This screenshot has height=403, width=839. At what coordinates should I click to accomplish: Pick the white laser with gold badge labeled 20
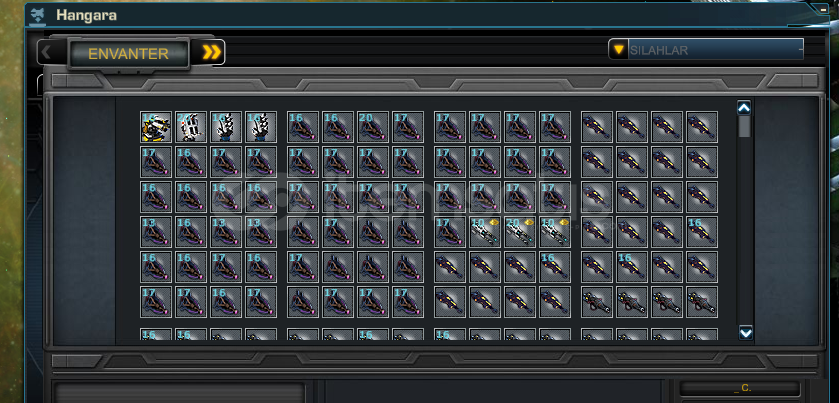520,232
